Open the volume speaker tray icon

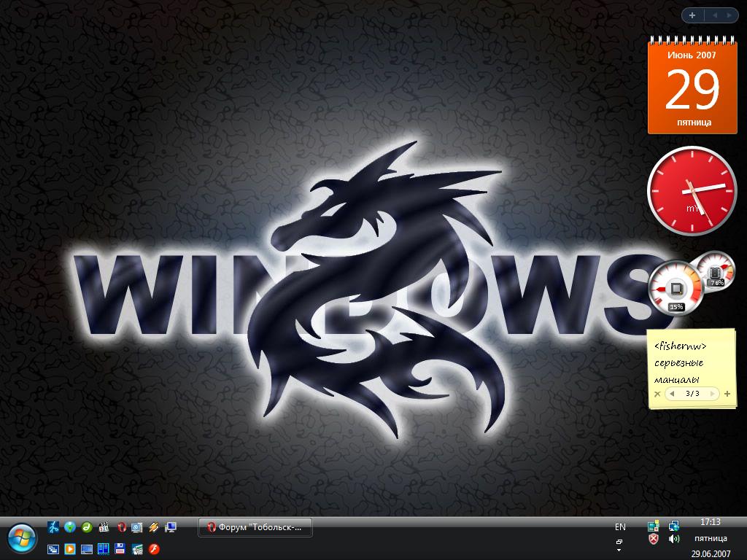point(673,539)
